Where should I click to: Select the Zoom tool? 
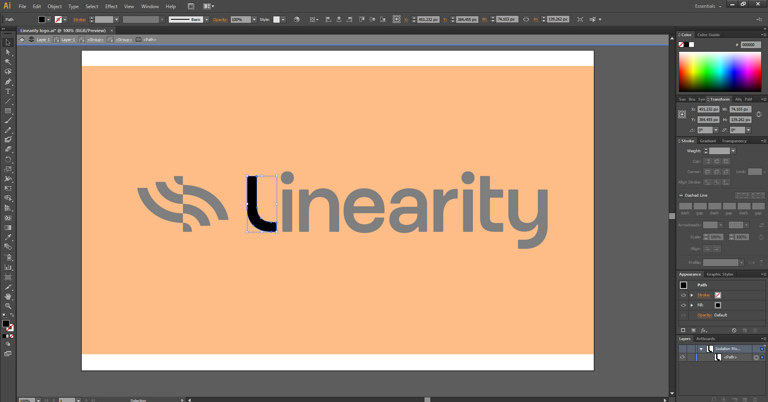(8, 306)
